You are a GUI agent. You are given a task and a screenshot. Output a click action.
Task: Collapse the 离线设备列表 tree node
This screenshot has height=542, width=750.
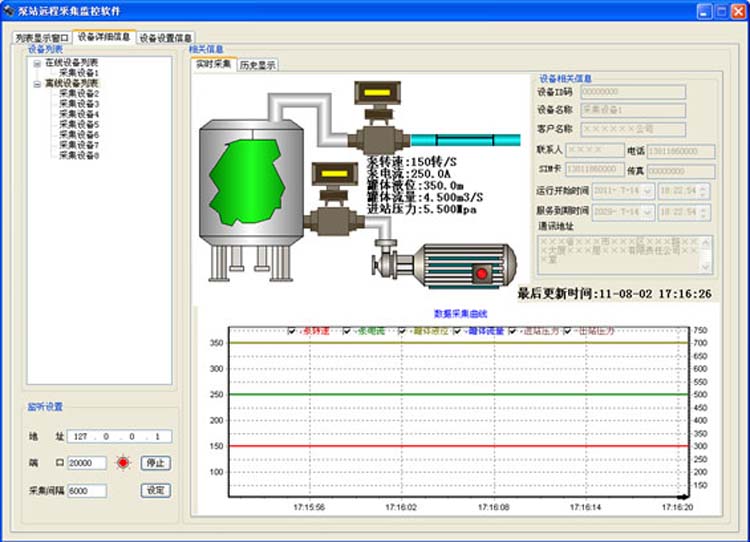pos(37,84)
